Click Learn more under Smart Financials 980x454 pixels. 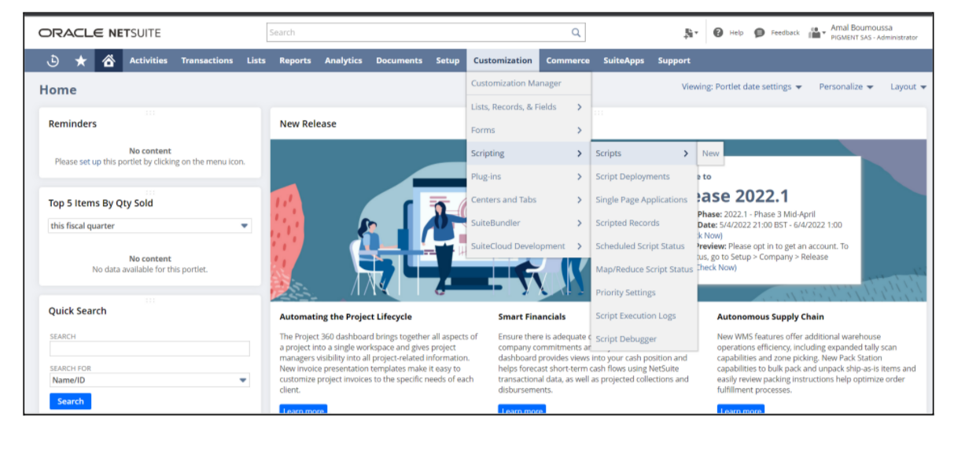point(522,410)
